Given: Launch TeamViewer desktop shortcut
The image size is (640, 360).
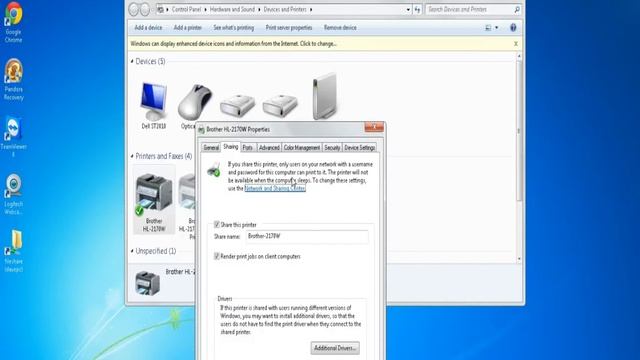Looking at the screenshot, I should click(x=13, y=136).
